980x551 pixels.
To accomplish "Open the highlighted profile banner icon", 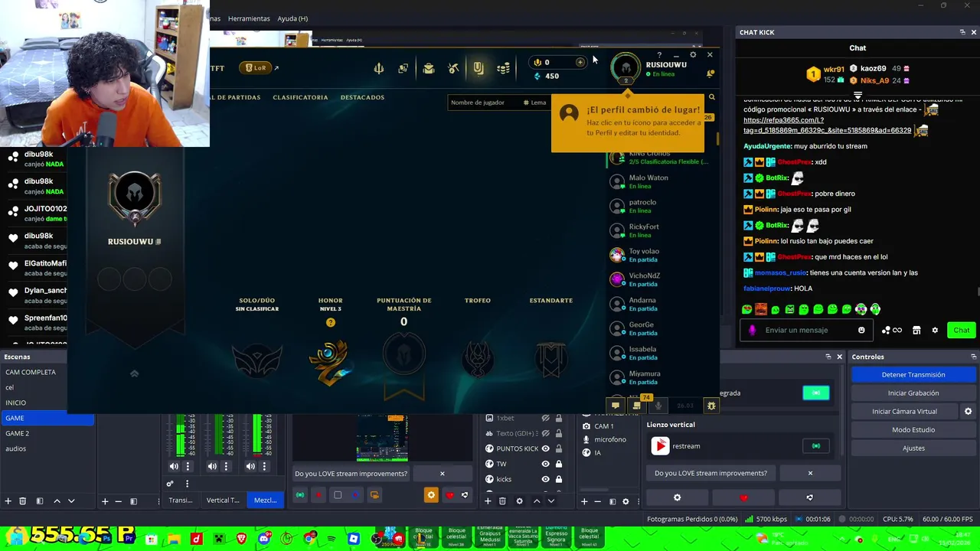I will [x=479, y=69].
